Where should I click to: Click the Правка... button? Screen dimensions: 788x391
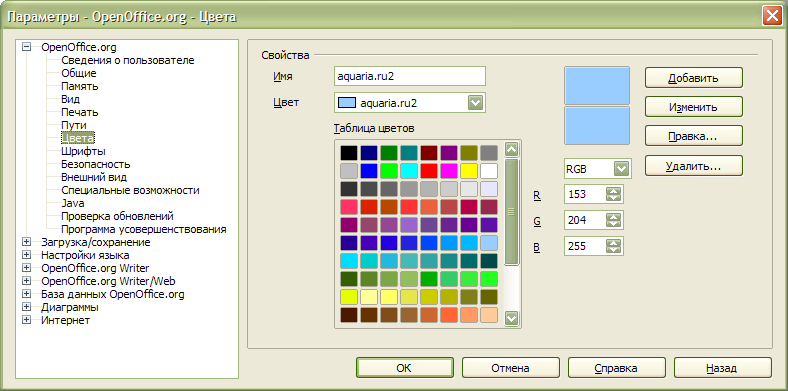(694, 136)
